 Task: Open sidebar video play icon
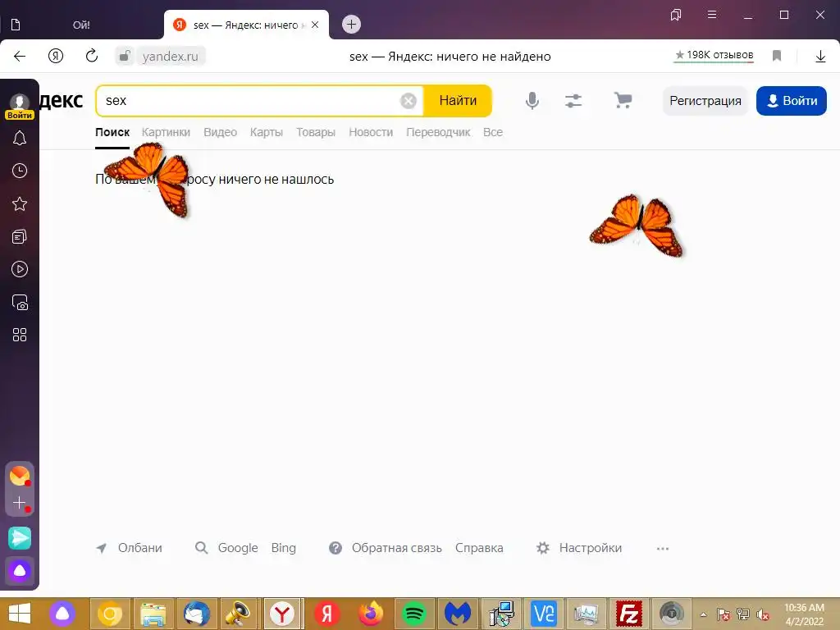pos(20,269)
